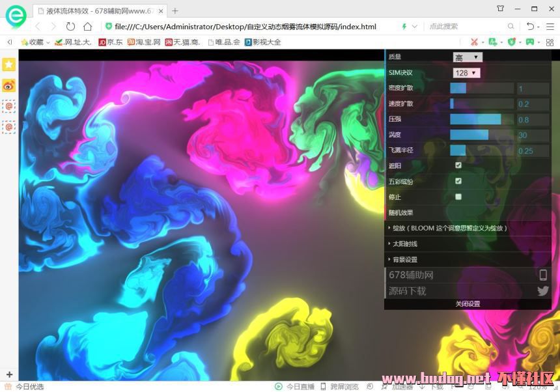The width and height of the screenshot is (560, 392).
Task: Click the 涡度 value field showing 30
Action: click(533, 135)
